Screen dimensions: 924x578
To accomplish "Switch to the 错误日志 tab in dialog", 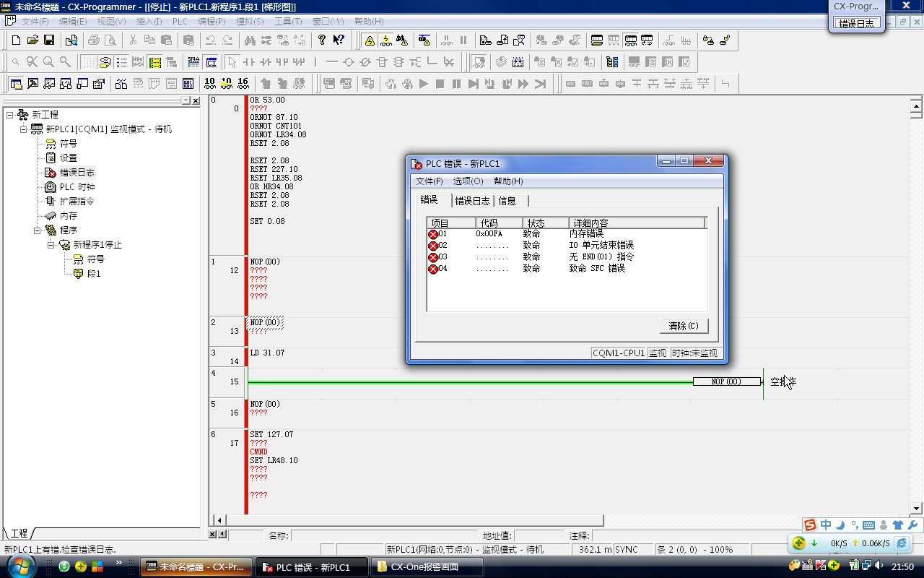I will pos(472,201).
